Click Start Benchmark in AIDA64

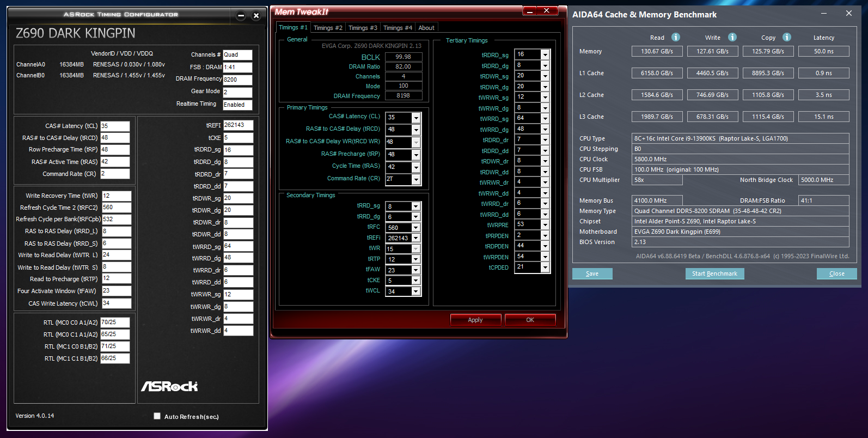tap(714, 273)
